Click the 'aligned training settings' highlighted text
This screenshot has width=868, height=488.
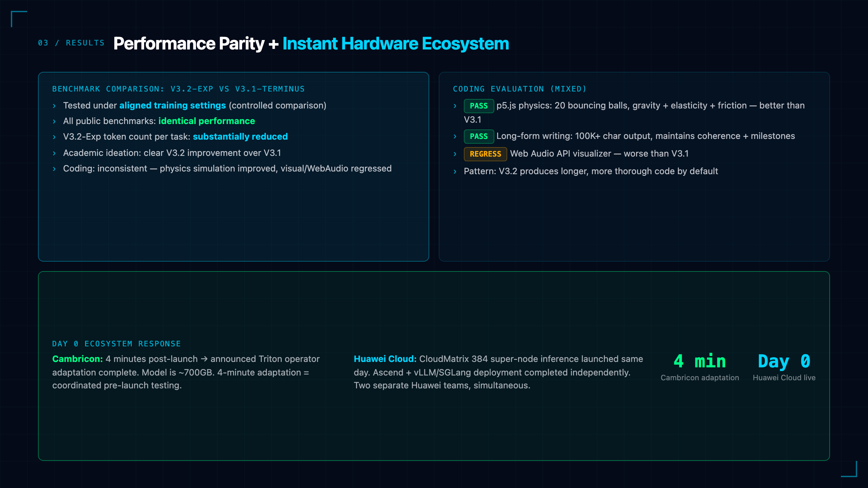click(173, 105)
